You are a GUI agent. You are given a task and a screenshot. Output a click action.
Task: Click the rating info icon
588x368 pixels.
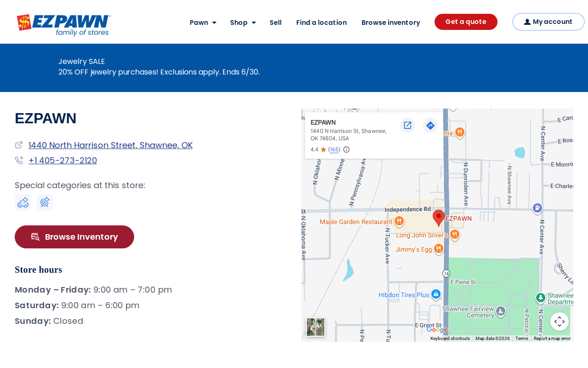346,149
